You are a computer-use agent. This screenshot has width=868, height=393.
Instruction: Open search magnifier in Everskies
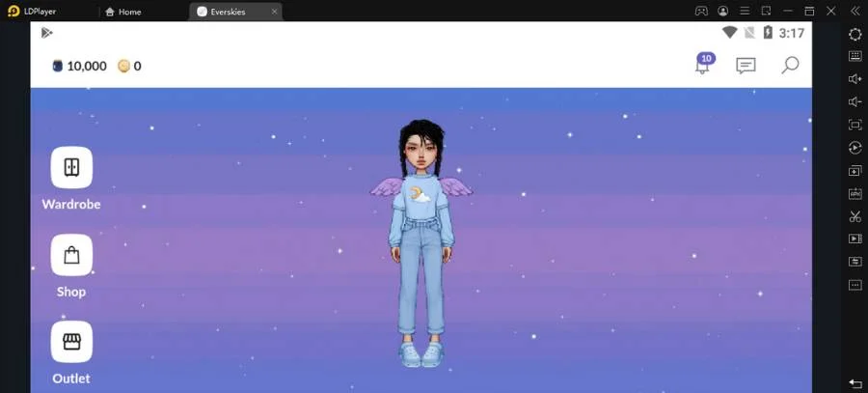[789, 65]
